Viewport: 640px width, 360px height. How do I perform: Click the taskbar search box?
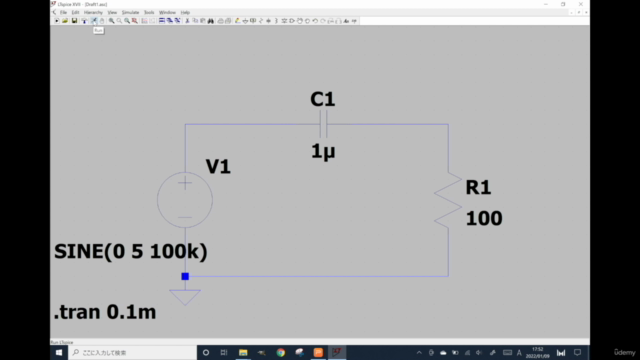pos(133,353)
